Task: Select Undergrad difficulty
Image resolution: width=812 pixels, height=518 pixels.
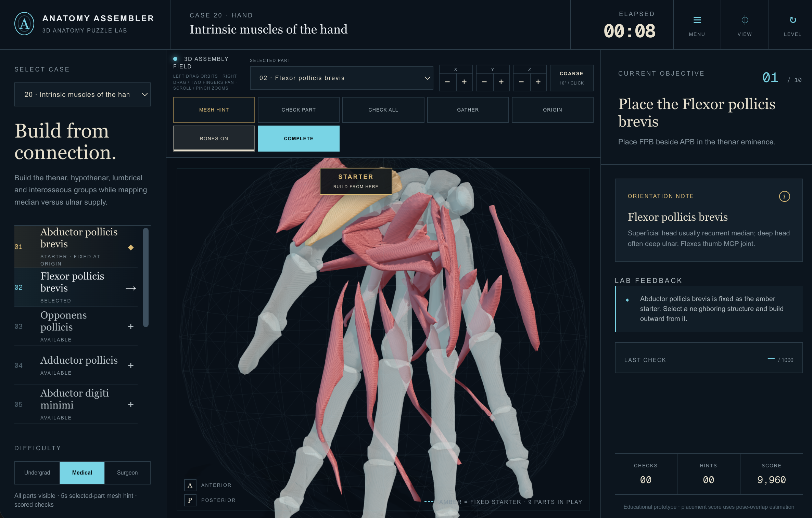Action: (37, 472)
